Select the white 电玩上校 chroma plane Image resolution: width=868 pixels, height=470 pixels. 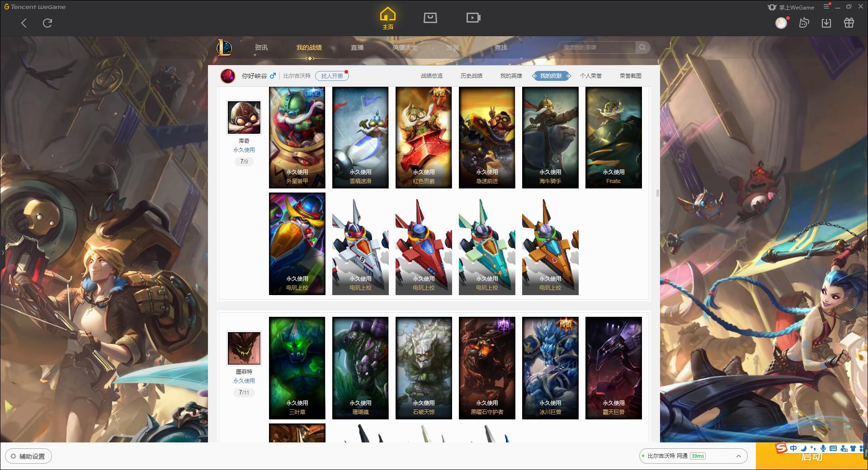(x=360, y=244)
